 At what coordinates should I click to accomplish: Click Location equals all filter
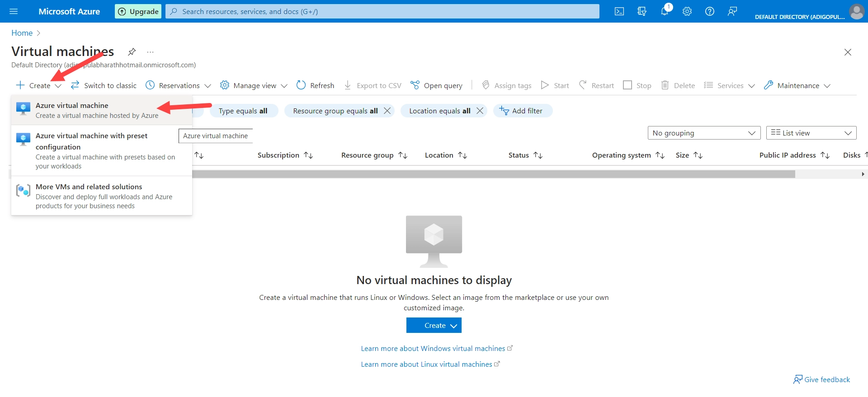439,111
